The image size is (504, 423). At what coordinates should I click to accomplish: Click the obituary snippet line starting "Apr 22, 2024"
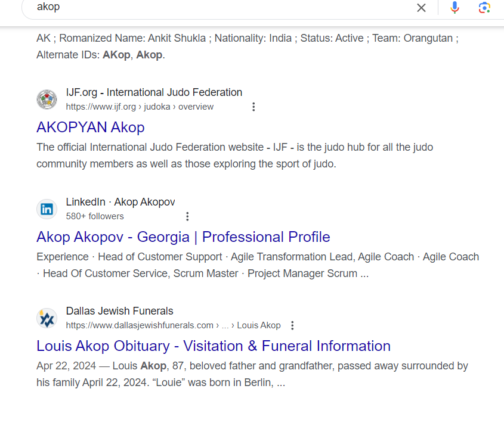(252, 366)
